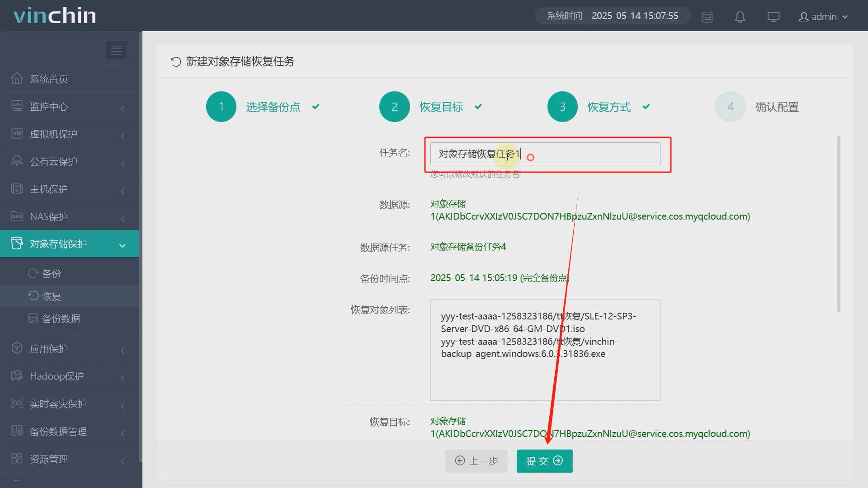
Task: Click the backup time 2025-05-14 15:05:19 text
Action: pyautogui.click(x=500, y=278)
